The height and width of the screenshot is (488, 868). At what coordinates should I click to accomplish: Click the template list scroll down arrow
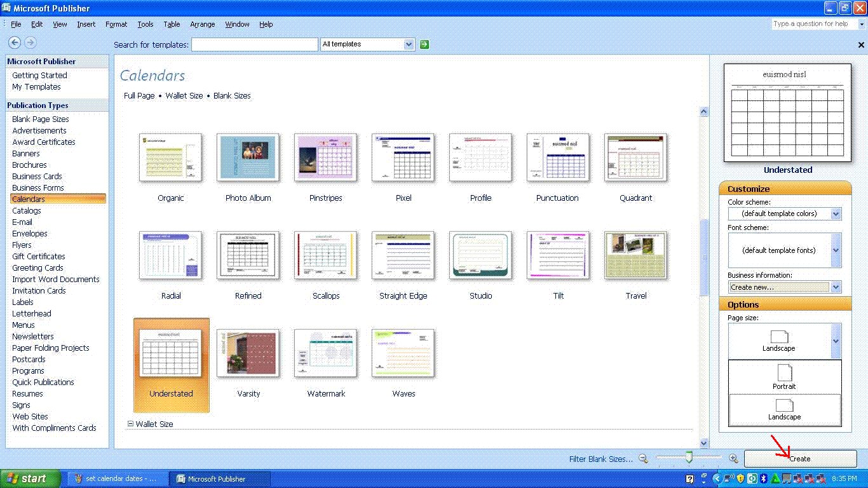pyautogui.click(x=703, y=443)
